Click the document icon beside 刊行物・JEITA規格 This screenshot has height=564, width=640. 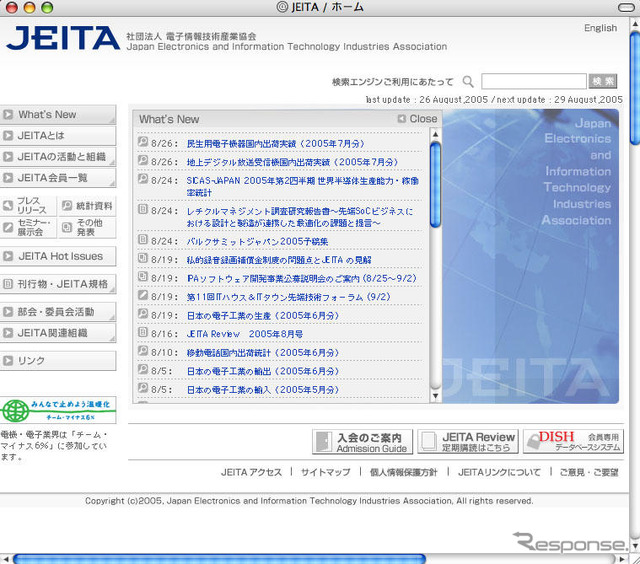[x=8, y=284]
